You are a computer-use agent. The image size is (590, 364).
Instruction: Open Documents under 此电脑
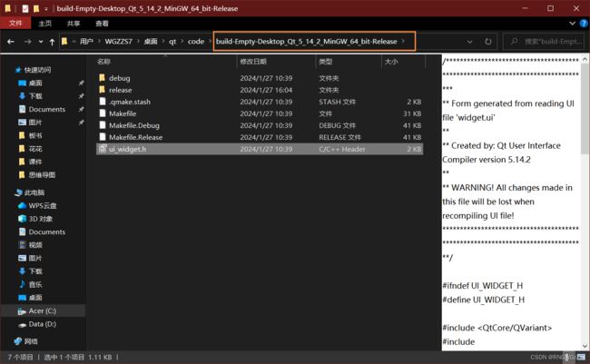pos(46,231)
